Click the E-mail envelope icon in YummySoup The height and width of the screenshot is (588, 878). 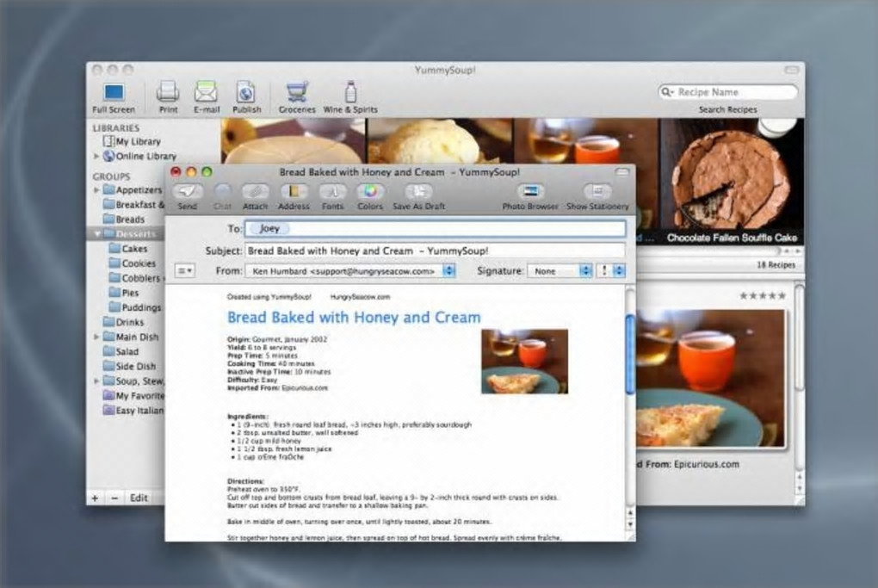206,92
